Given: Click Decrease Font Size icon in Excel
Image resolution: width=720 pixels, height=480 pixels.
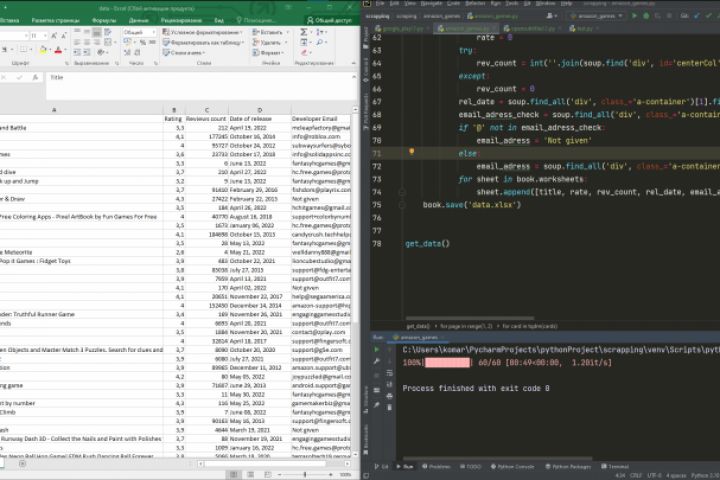Looking at the screenshot, I should (64, 35).
